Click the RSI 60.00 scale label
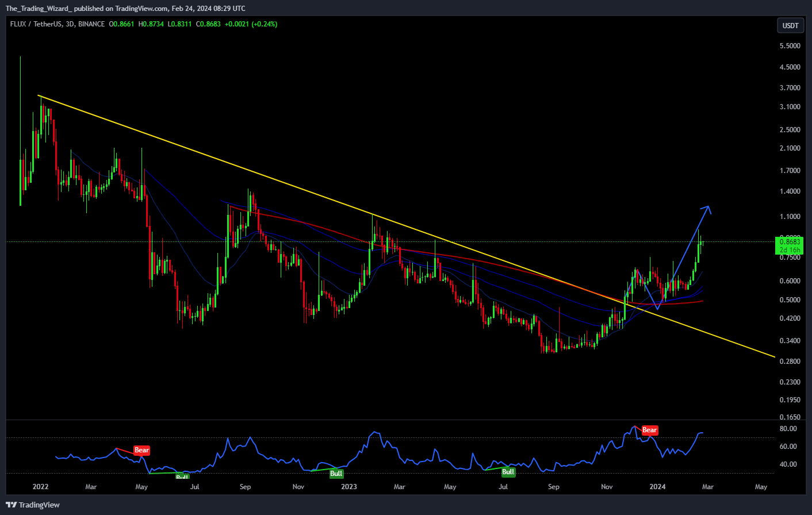The height and width of the screenshot is (515, 812). click(x=788, y=447)
